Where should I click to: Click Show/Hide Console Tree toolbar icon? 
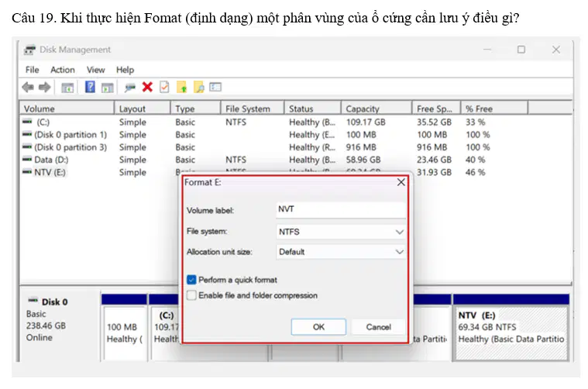click(x=67, y=88)
